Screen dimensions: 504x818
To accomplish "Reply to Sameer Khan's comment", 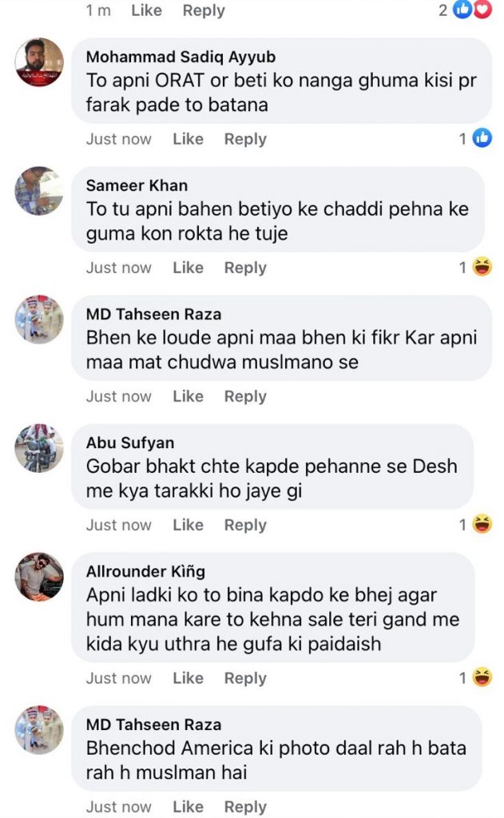I will [x=245, y=268].
